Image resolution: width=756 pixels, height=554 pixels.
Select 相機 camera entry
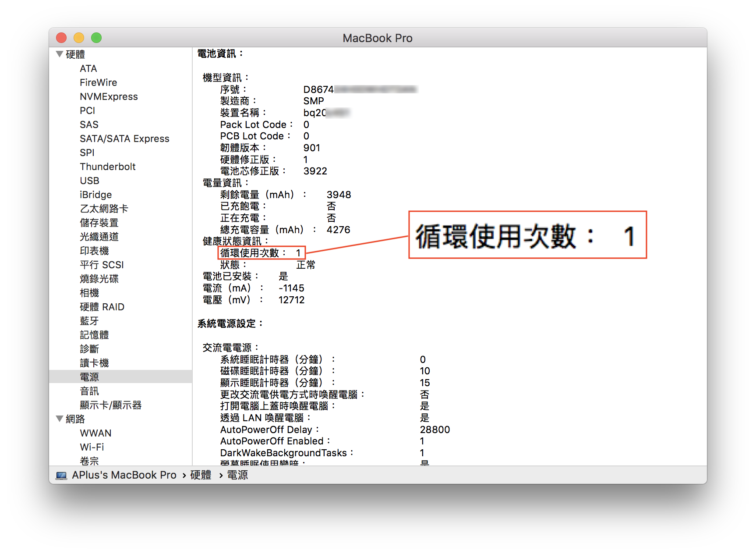coord(89,293)
